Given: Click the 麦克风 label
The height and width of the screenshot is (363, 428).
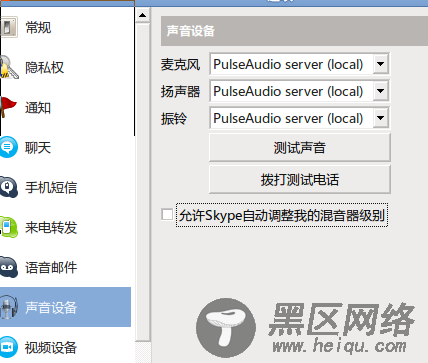Looking at the screenshot, I should click(x=180, y=65).
